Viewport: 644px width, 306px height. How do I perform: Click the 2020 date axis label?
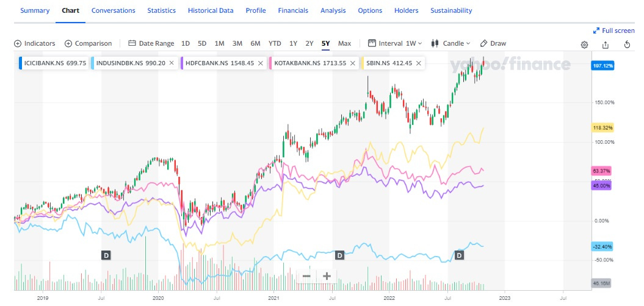click(159, 298)
